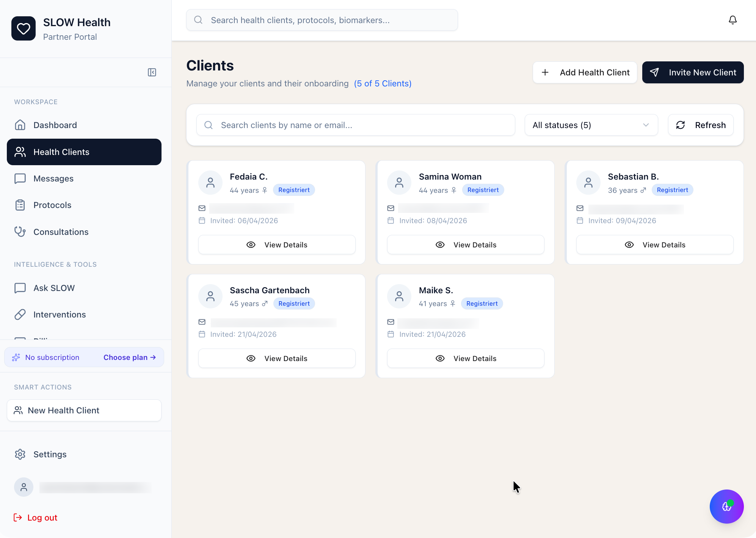Expand the All statuses (5) dropdown
Viewport: 756px width, 538px height.
click(591, 125)
